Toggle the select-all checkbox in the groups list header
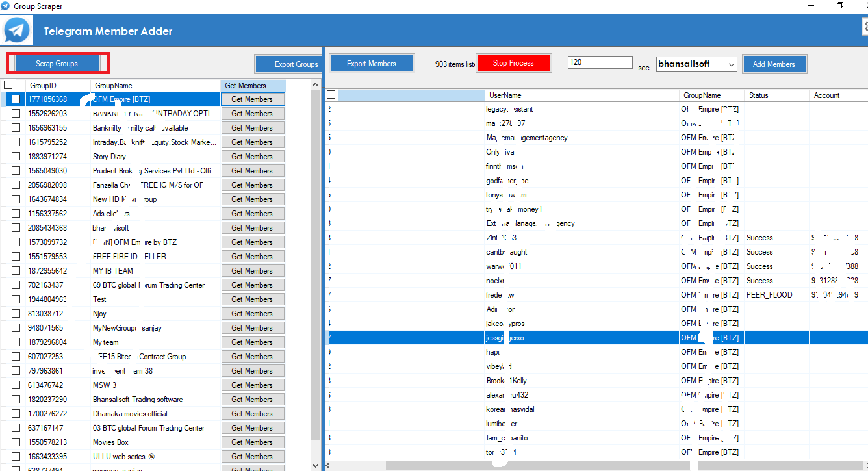The width and height of the screenshot is (868, 471). point(8,85)
